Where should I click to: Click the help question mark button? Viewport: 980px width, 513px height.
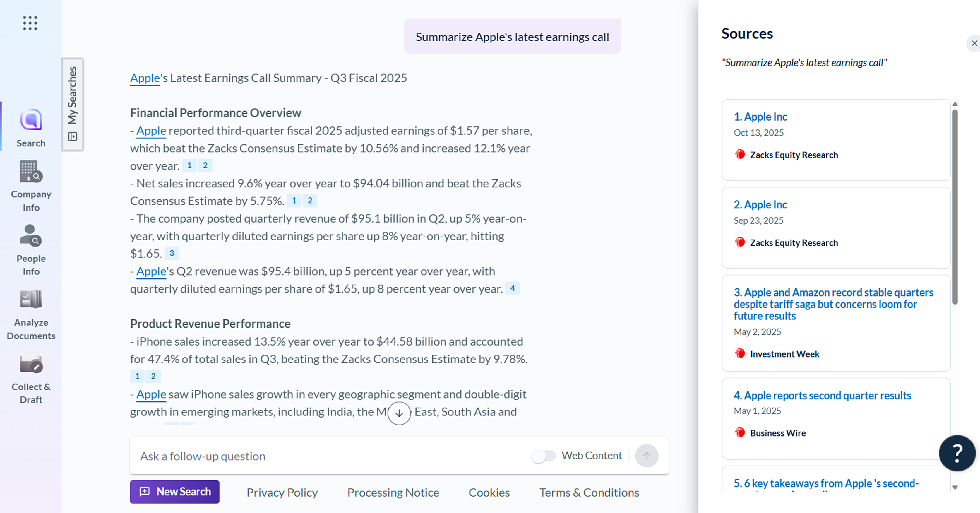pyautogui.click(x=957, y=453)
